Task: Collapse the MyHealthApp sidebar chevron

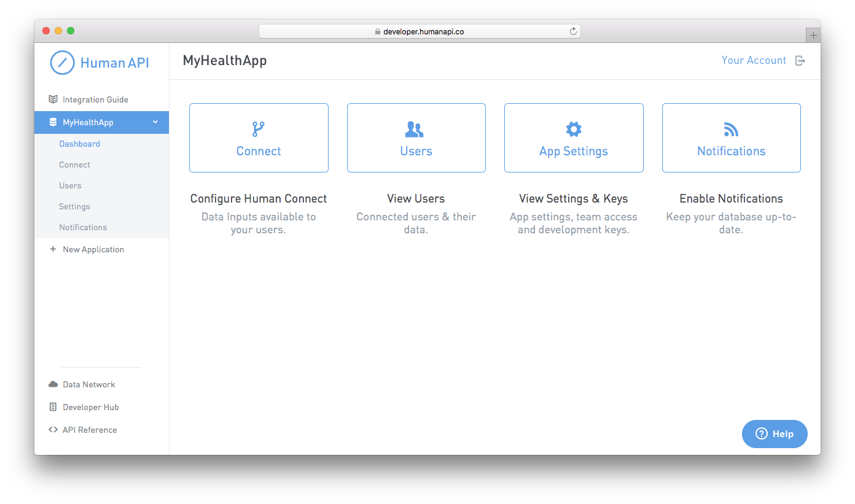Action: coord(155,122)
